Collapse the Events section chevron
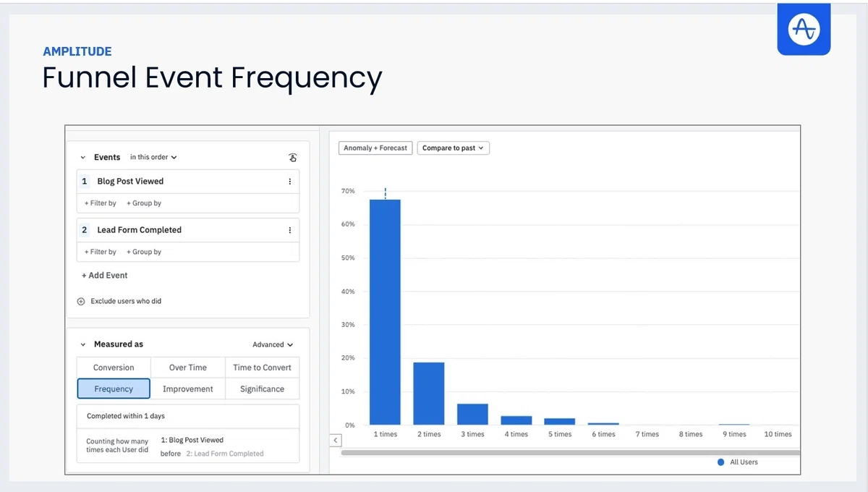868x492 pixels. click(x=83, y=158)
